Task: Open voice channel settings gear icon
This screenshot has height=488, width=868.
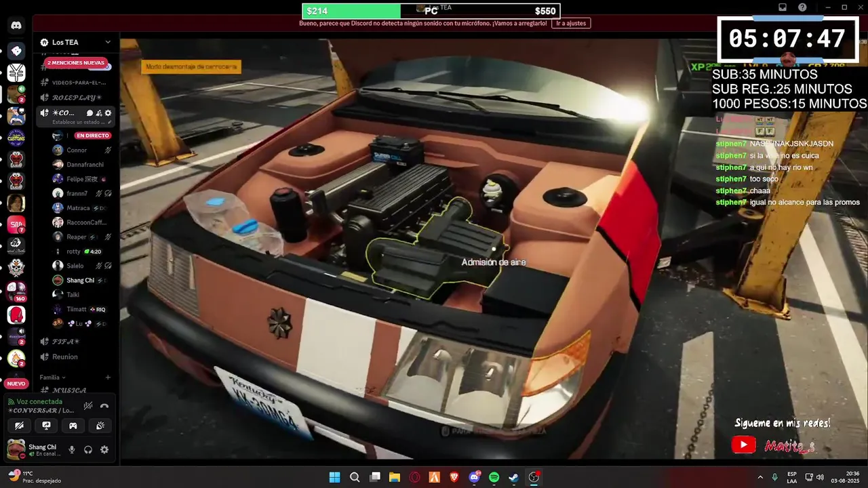Action: point(108,113)
